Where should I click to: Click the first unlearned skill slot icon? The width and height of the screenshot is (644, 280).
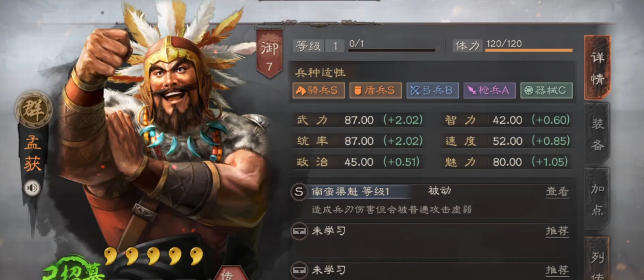[x=299, y=231]
